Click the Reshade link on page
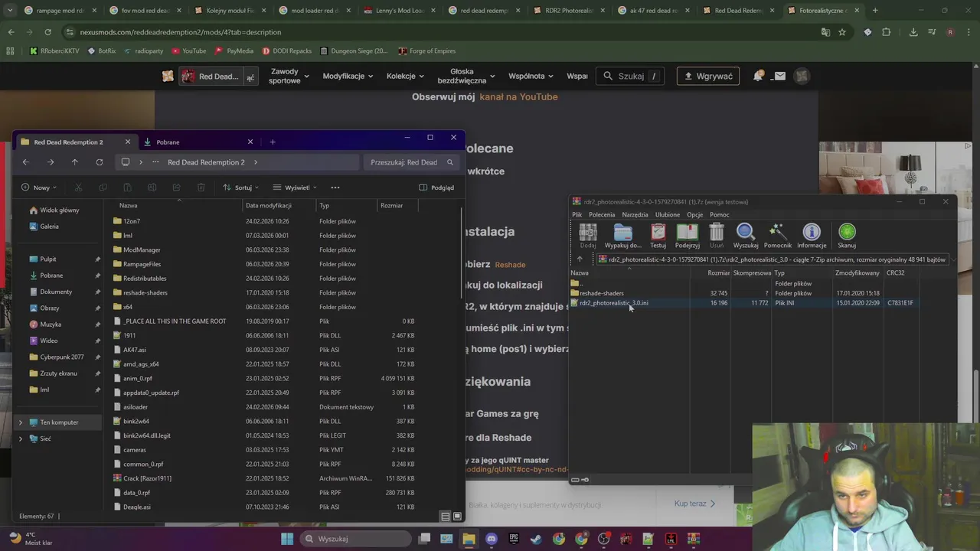Viewport: 980px width, 551px height. click(510, 265)
